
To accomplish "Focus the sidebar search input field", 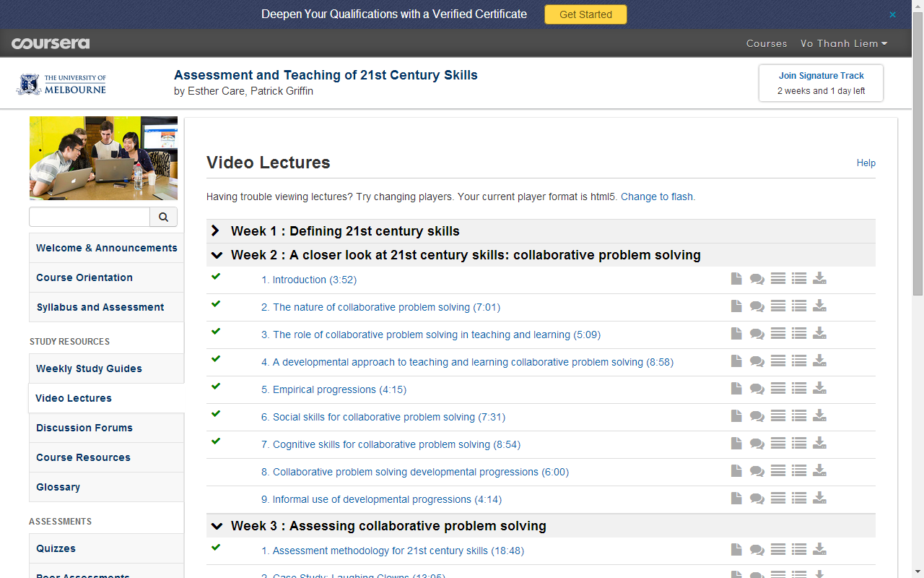I will coord(90,217).
